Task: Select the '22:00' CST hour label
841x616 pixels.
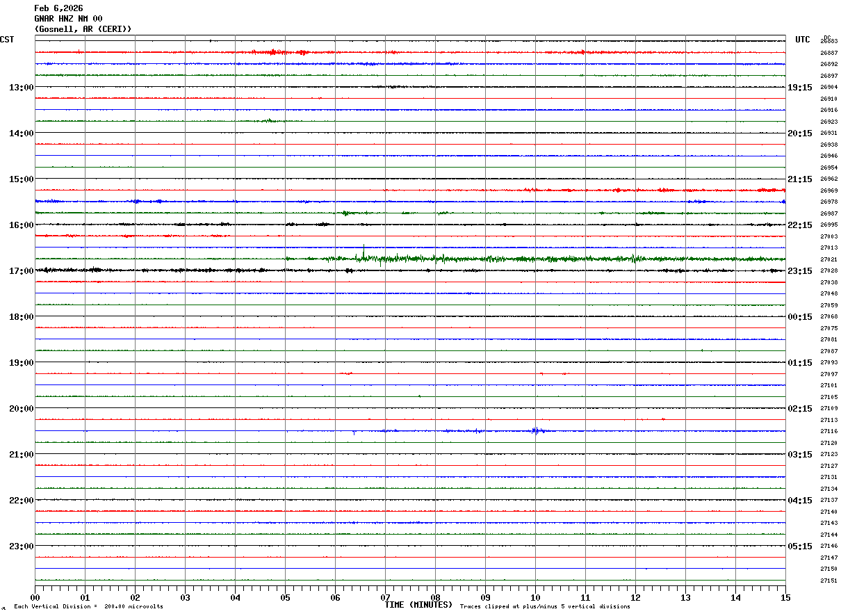Action: 21,501
